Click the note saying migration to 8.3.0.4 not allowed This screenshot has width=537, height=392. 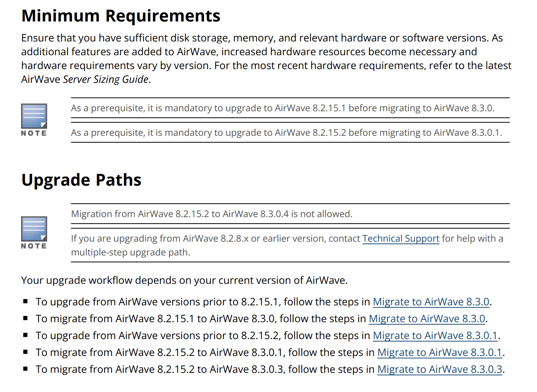pyautogui.click(x=211, y=214)
